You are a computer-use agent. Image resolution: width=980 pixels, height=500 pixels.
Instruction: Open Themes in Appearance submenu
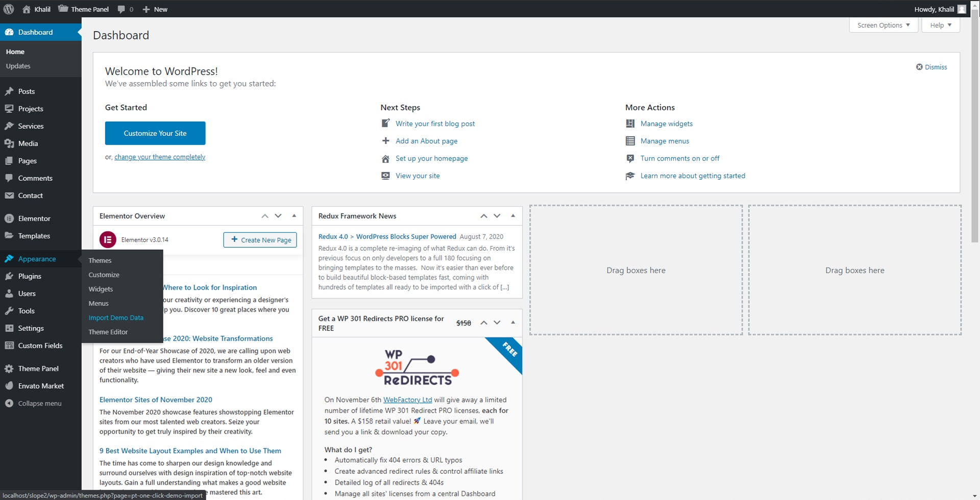[100, 260]
